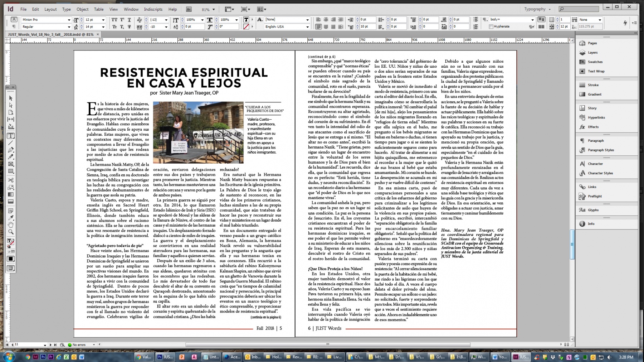Click the Justify with last line left icon
Image resolution: width=644 pixels, height=362 pixels.
tap(318, 27)
